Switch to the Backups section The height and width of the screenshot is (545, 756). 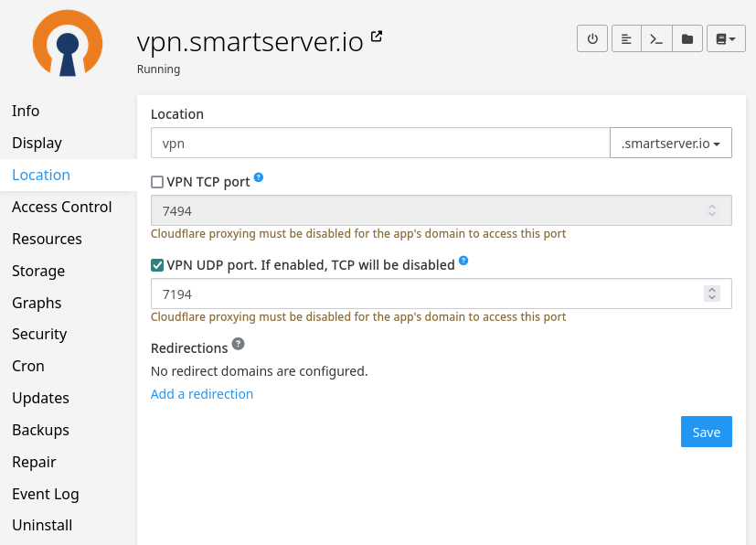click(40, 430)
